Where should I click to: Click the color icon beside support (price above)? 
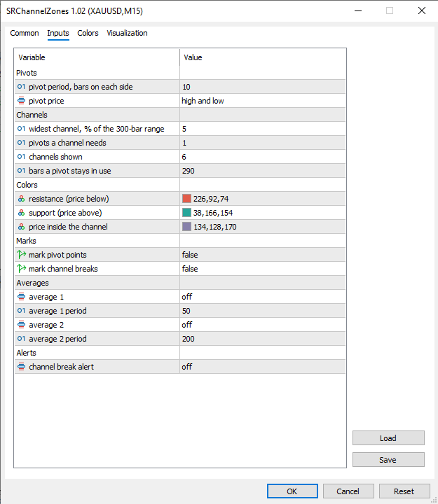pos(21,213)
